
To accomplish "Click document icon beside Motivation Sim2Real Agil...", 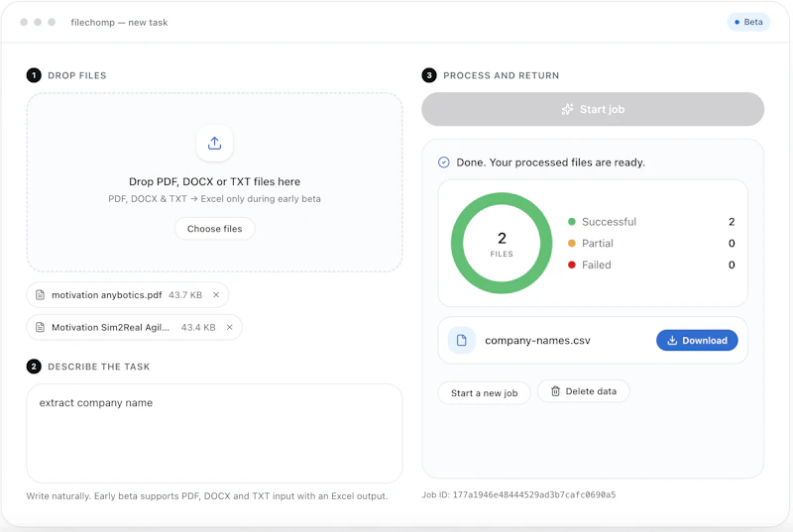I will tap(40, 327).
